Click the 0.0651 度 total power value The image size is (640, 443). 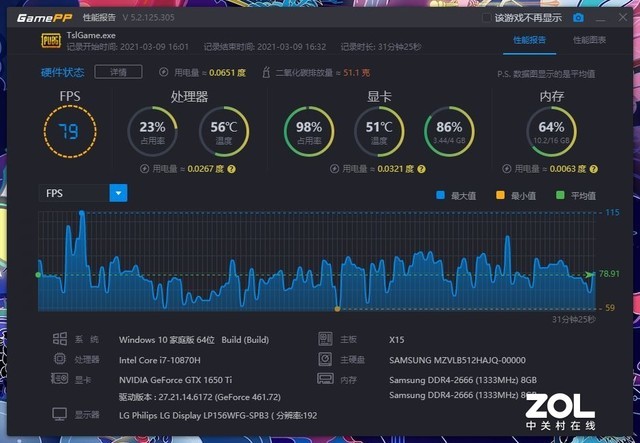[227, 73]
